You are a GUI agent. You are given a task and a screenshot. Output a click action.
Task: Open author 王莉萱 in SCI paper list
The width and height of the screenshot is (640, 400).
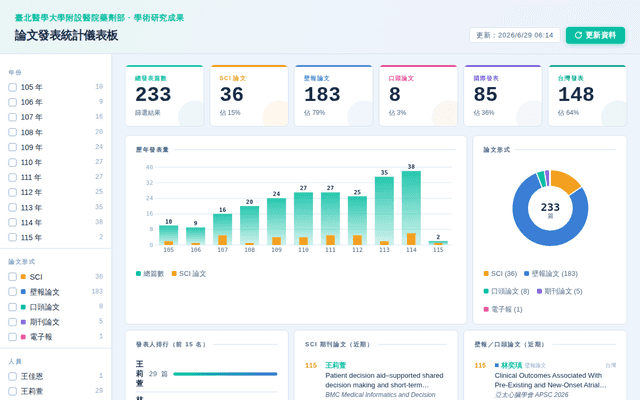click(336, 365)
